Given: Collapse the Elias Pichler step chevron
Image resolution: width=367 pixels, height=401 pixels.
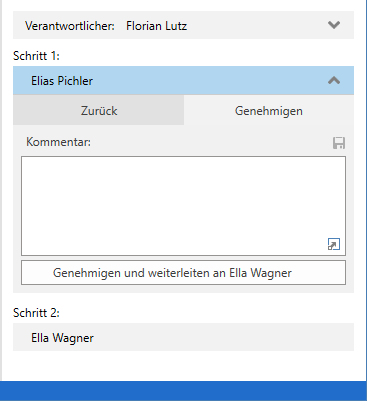Looking at the screenshot, I should tap(334, 80).
